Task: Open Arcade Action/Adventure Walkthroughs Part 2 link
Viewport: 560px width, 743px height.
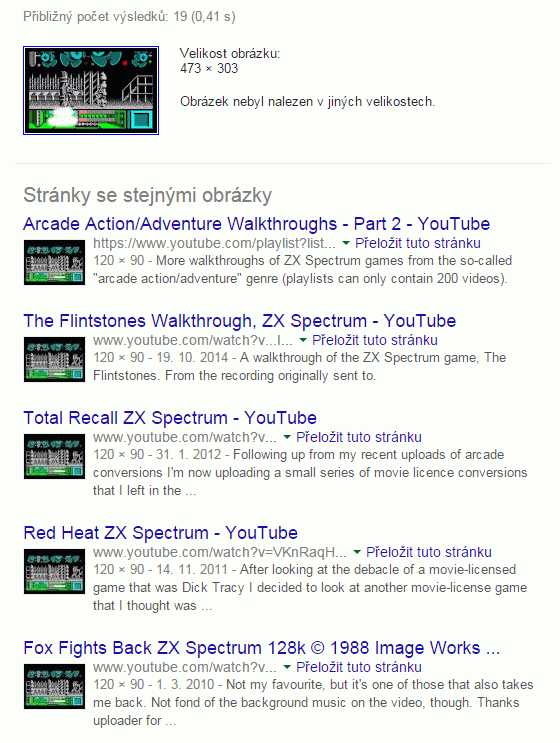Action: [x=256, y=224]
